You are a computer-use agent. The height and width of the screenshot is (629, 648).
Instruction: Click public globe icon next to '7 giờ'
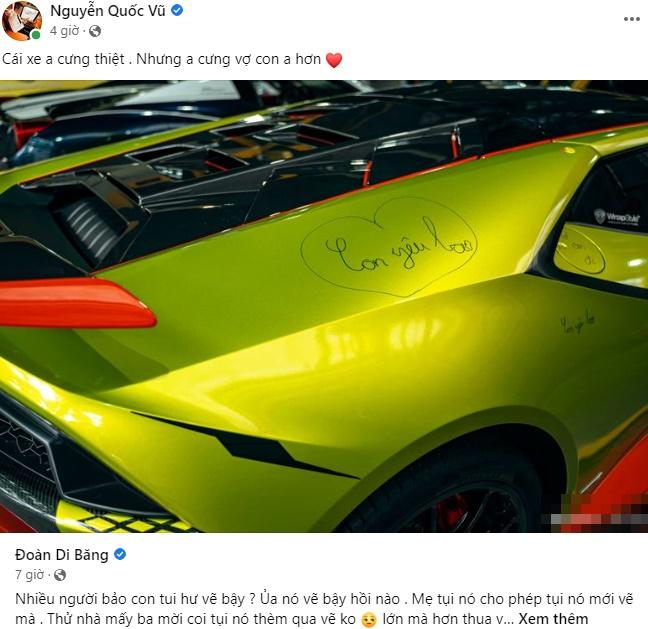pos(60,575)
